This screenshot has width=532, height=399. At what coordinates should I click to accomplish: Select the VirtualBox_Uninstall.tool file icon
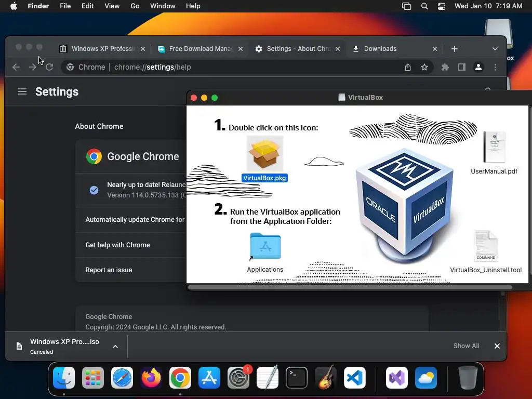click(486, 246)
